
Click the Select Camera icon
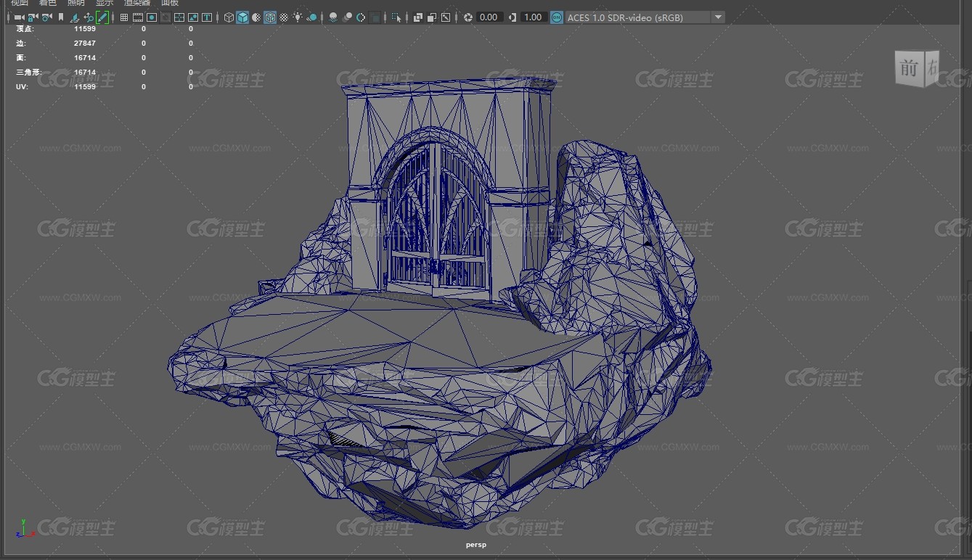19,17
